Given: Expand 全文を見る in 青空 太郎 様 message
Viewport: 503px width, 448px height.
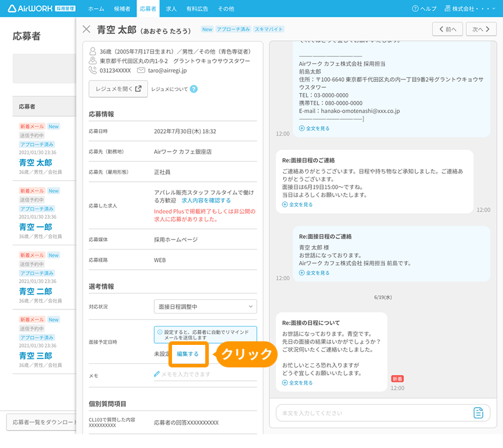Looking at the screenshot, I should coord(314,273).
